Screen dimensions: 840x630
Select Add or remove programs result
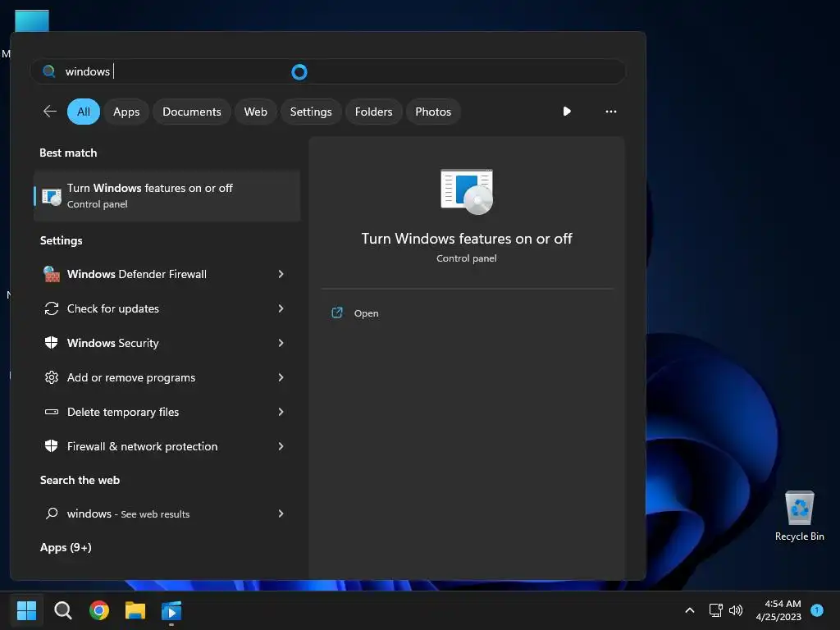(x=167, y=377)
